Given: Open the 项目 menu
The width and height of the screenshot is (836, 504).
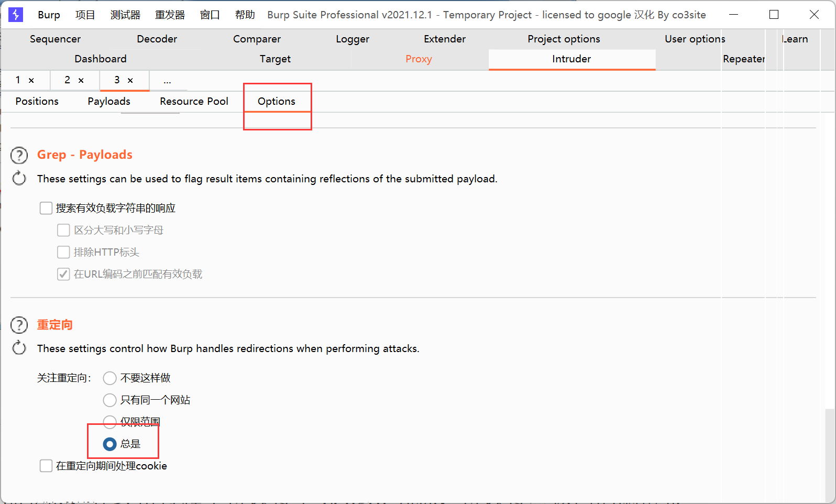Looking at the screenshot, I should coord(85,15).
